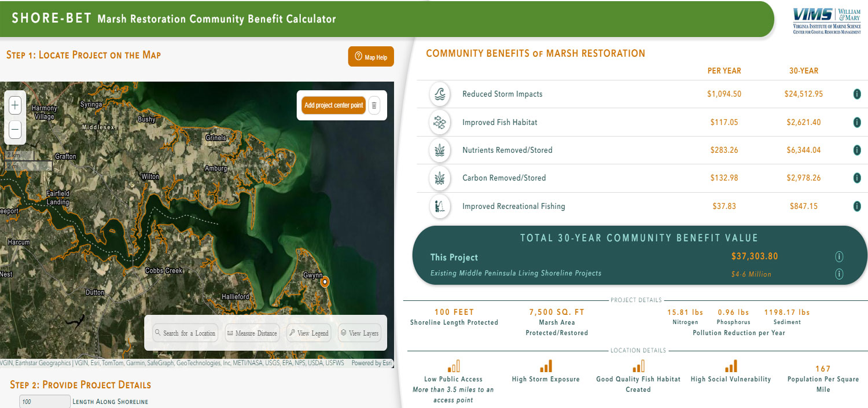Zoom out on the map
This screenshot has height=408, width=868.
[x=15, y=130]
